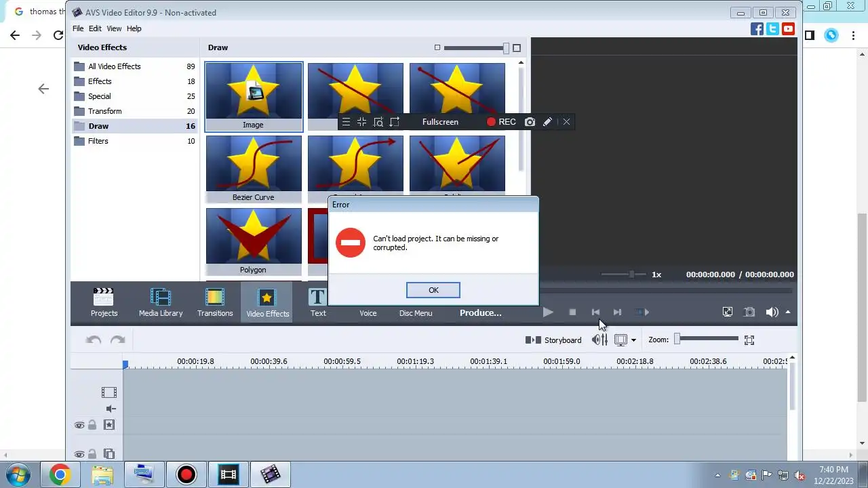Open the View menu
This screenshot has height=488, width=868.
tap(114, 28)
